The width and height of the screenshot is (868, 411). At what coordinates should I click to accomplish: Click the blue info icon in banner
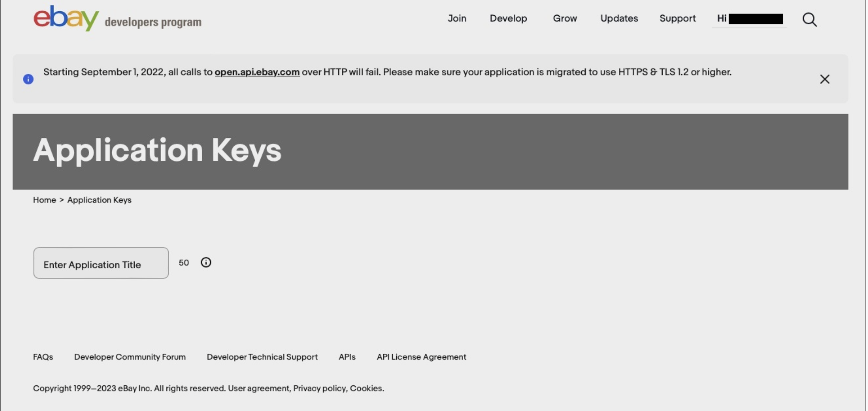[x=28, y=79]
